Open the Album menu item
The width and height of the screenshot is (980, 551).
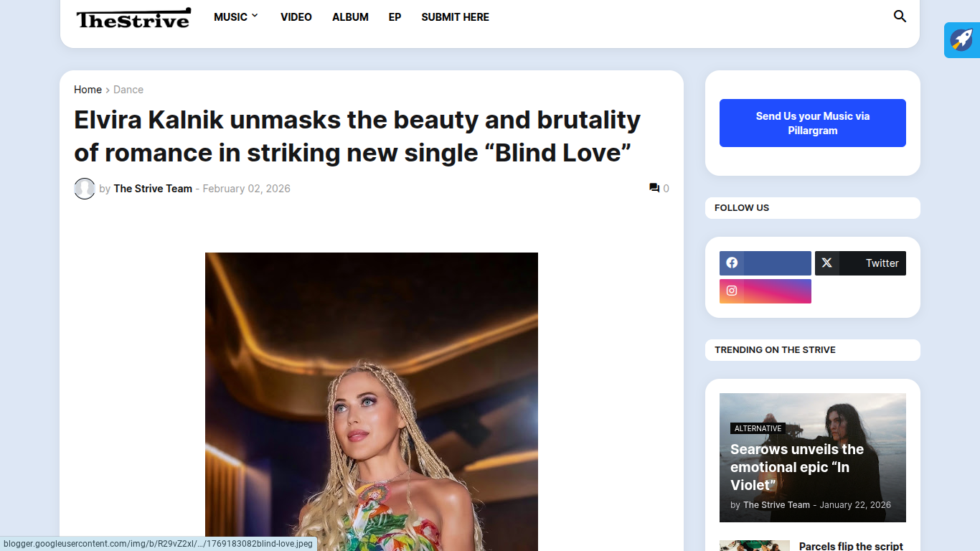coord(350,17)
